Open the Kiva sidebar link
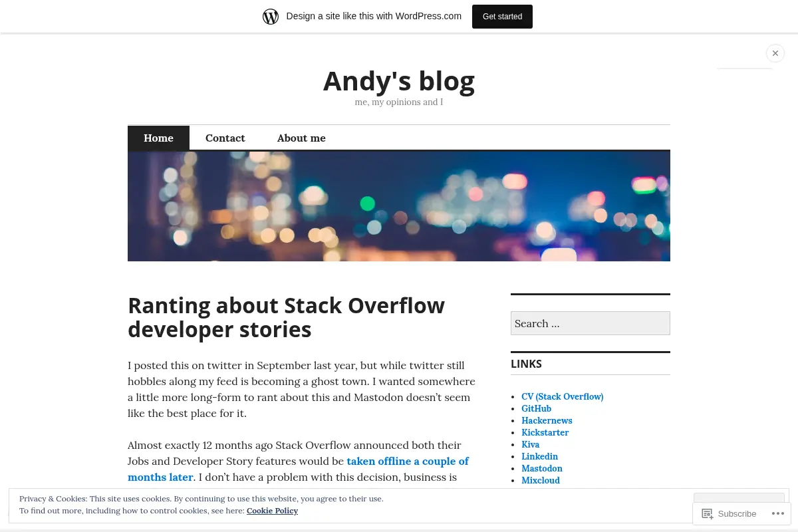Image resolution: width=798 pixels, height=532 pixels. click(x=531, y=444)
